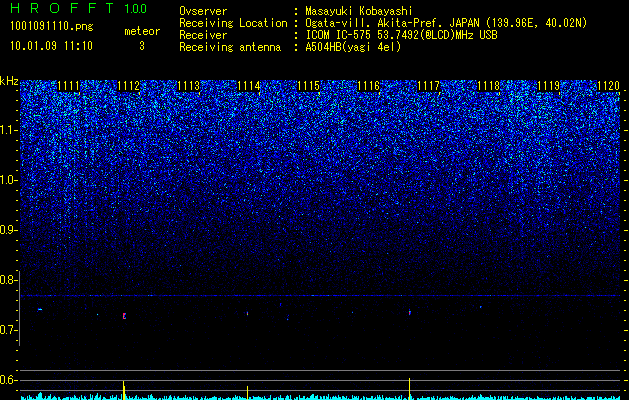The image size is (629, 400).
Task: Click the 0.8 frequency axis label
Action: (x=8, y=280)
